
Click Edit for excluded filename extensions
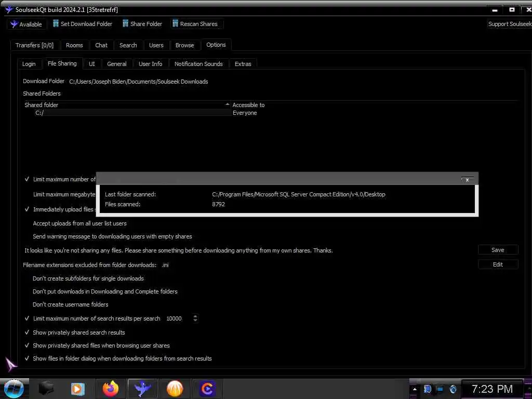tap(498, 264)
